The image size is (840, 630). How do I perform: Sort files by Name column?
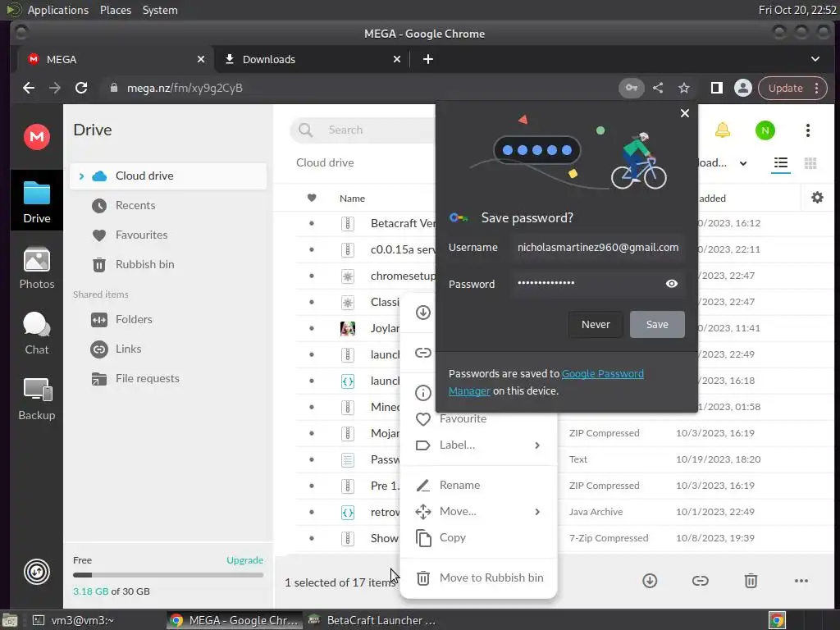(x=352, y=199)
